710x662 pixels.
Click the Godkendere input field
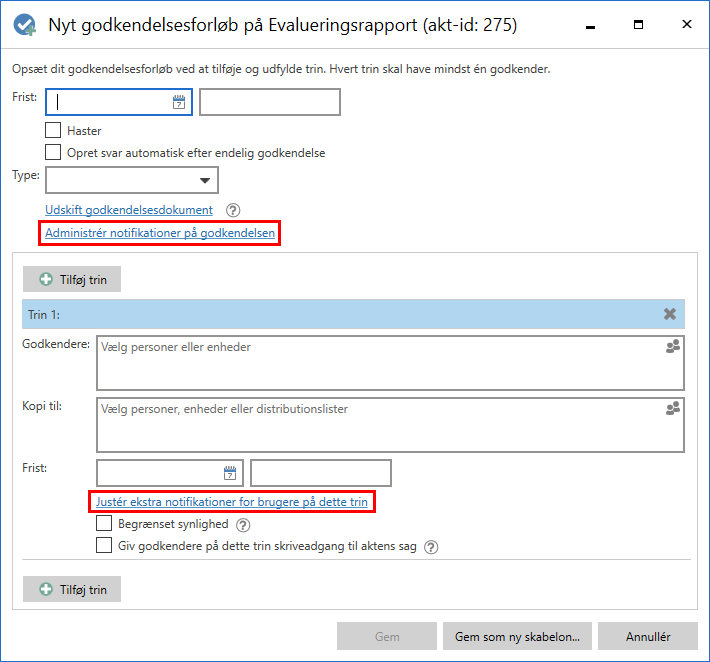[390, 363]
